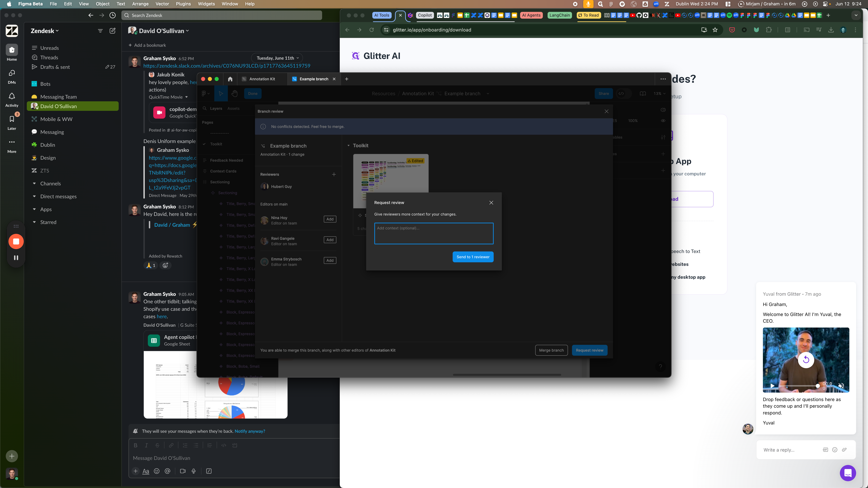Collapse the Apps section
Viewport: 868px width, 488px height.
point(34,209)
